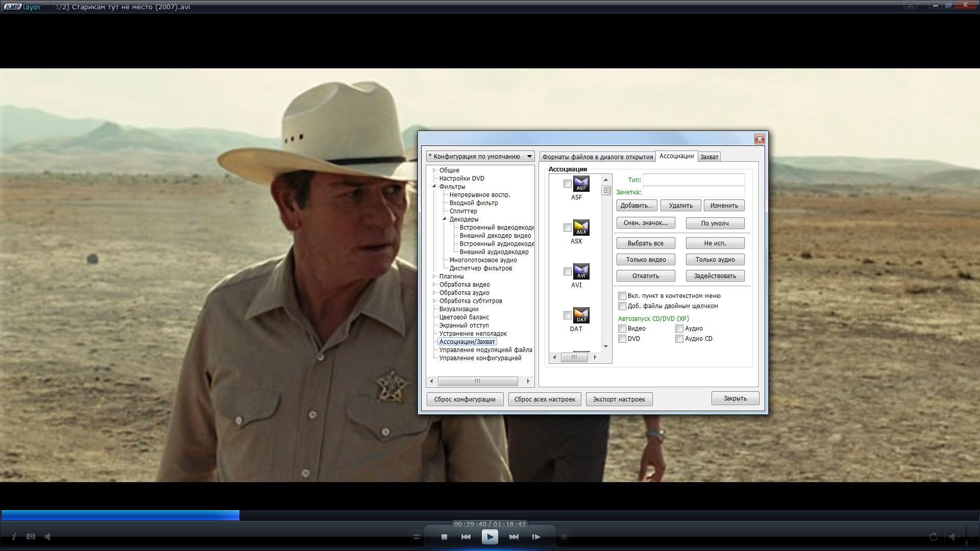Screen dimensions: 980x551
Task: Expand the 'Общие' tree node
Action: coord(434,170)
